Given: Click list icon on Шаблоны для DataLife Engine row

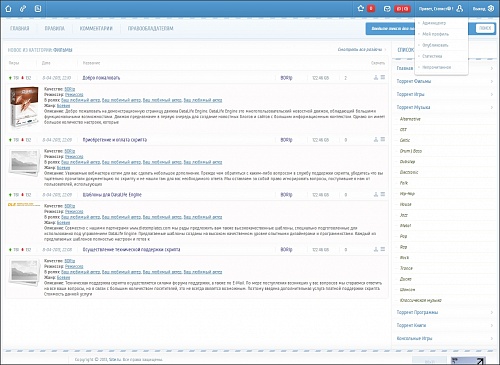Looking at the screenshot, I should pos(383,194).
